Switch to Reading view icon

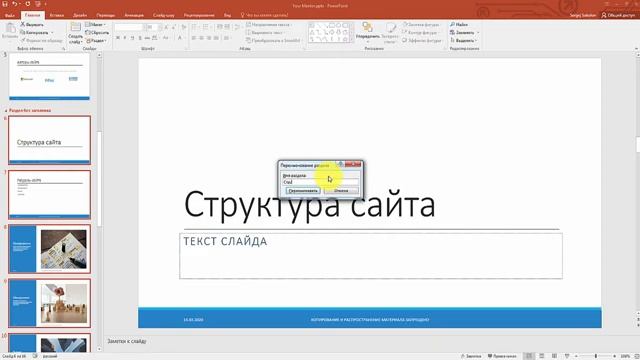(x=554, y=356)
